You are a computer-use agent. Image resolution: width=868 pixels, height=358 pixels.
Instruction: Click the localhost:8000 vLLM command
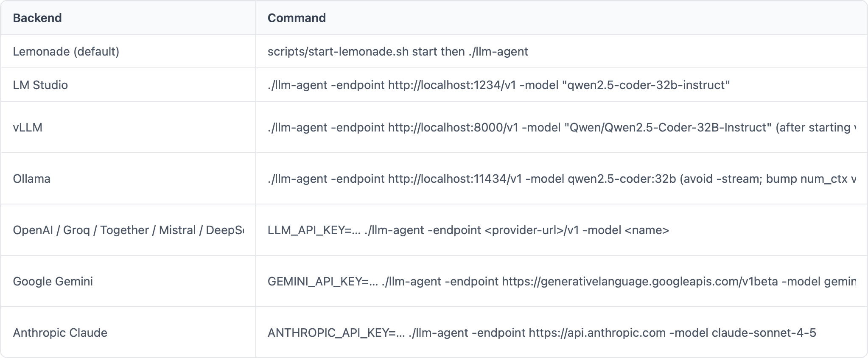562,127
